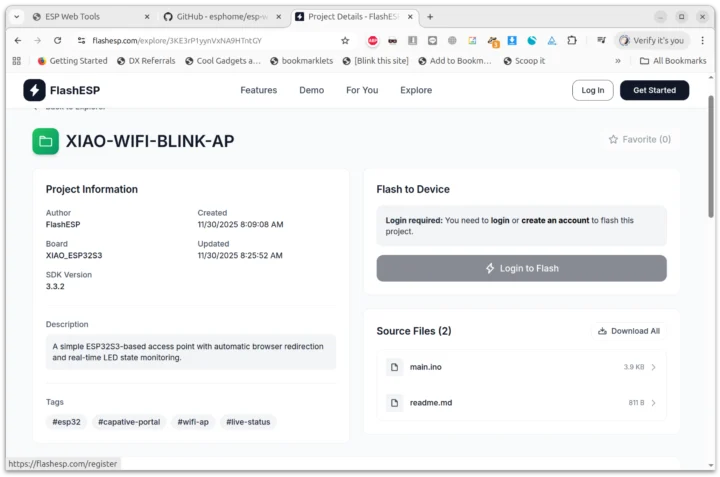The height and width of the screenshot is (477, 720).
Task: Click the [Blink this site] bookmark
Action: [376, 61]
